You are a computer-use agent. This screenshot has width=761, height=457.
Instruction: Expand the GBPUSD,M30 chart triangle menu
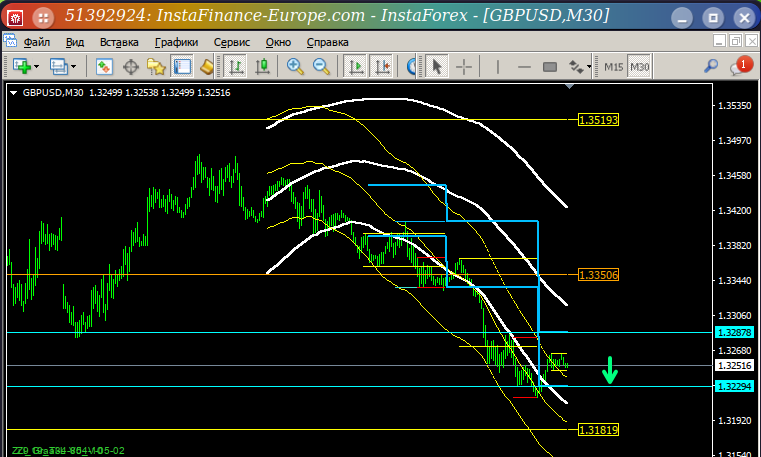click(14, 93)
